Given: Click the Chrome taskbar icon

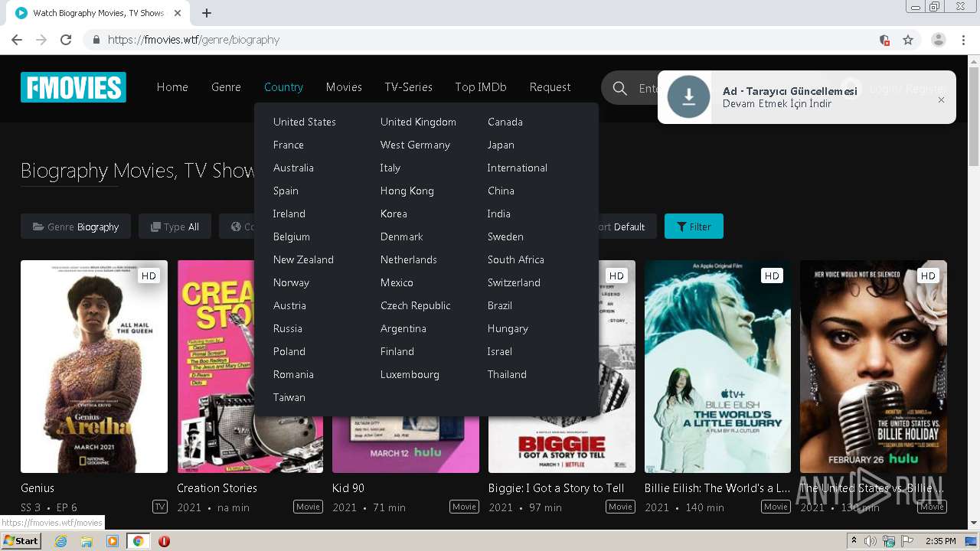Looking at the screenshot, I should [138, 541].
